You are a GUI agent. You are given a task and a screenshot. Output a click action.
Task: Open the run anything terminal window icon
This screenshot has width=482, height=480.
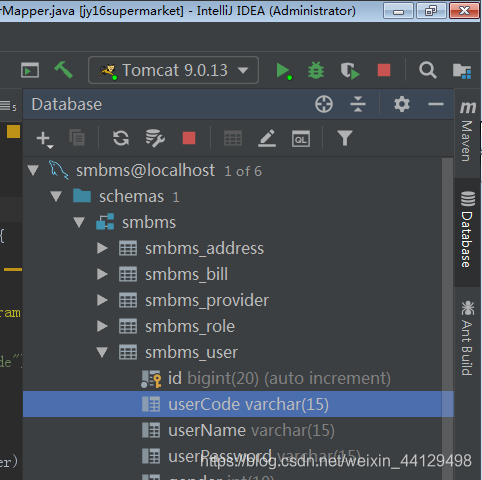pos(30,70)
